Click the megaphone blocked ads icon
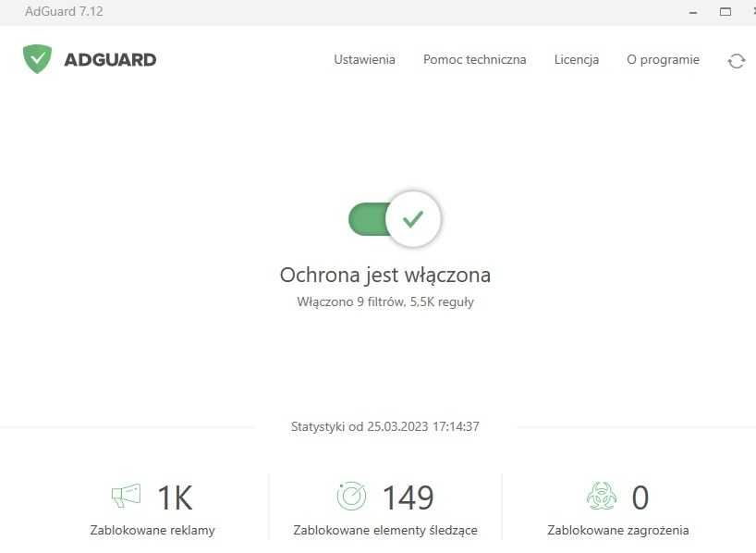Screen dimensions: 756x553 127,496
